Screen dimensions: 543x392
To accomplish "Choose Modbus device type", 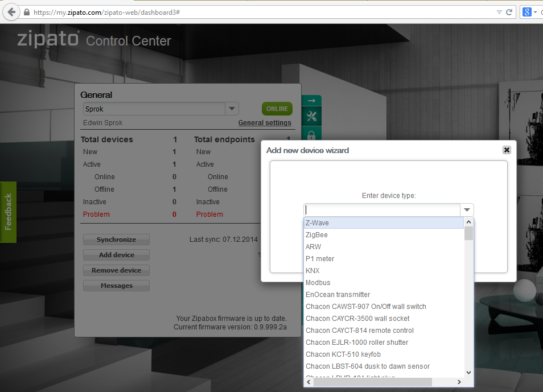I will 384,283.
